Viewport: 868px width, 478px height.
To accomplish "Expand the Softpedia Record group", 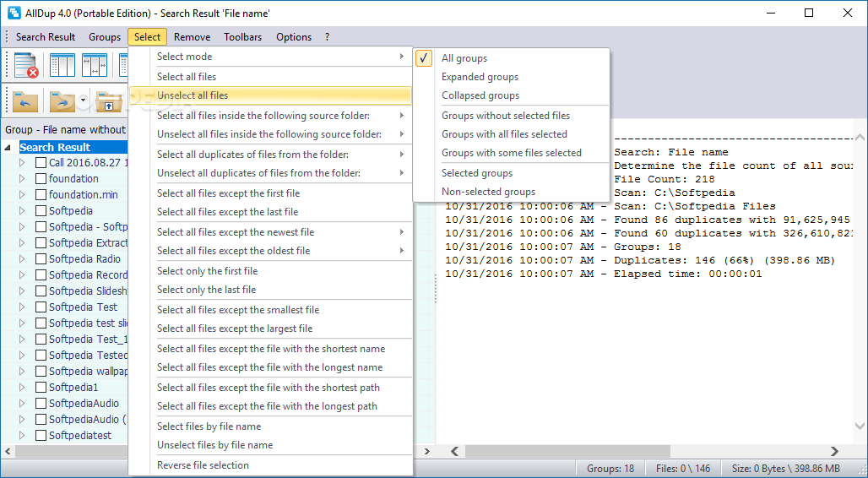I will click(x=22, y=275).
